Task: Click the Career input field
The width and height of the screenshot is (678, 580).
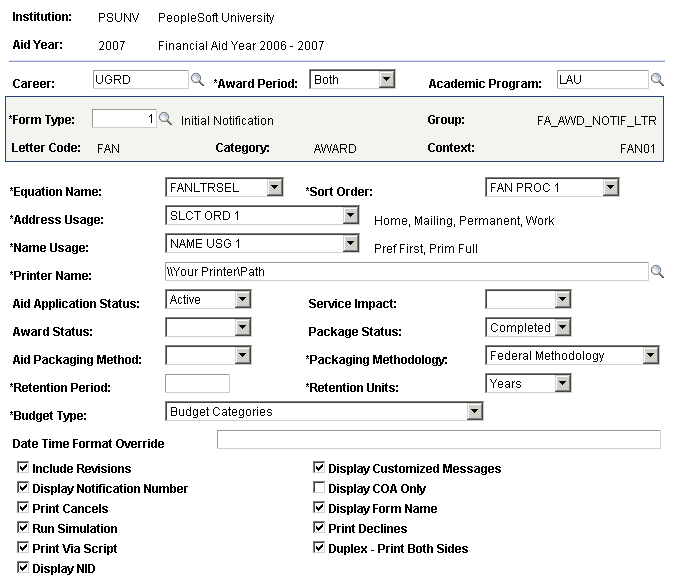Action: tap(141, 80)
